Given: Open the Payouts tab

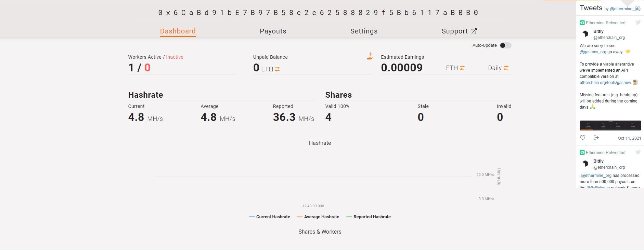Looking at the screenshot, I should pos(273,31).
